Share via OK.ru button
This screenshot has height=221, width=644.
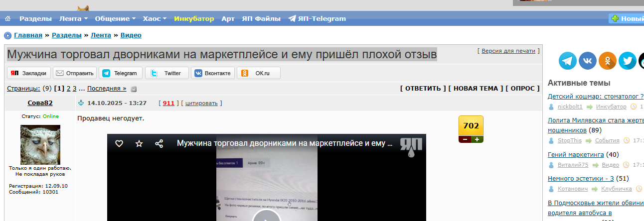[259, 73]
